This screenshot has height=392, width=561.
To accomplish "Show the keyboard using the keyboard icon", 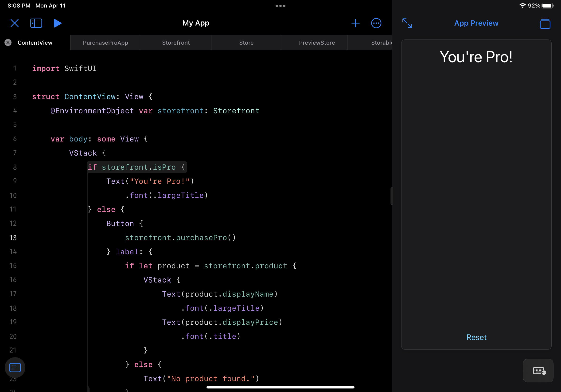I will [538, 370].
